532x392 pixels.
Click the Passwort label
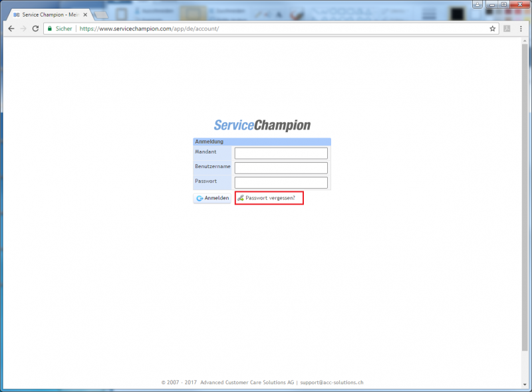click(x=205, y=181)
